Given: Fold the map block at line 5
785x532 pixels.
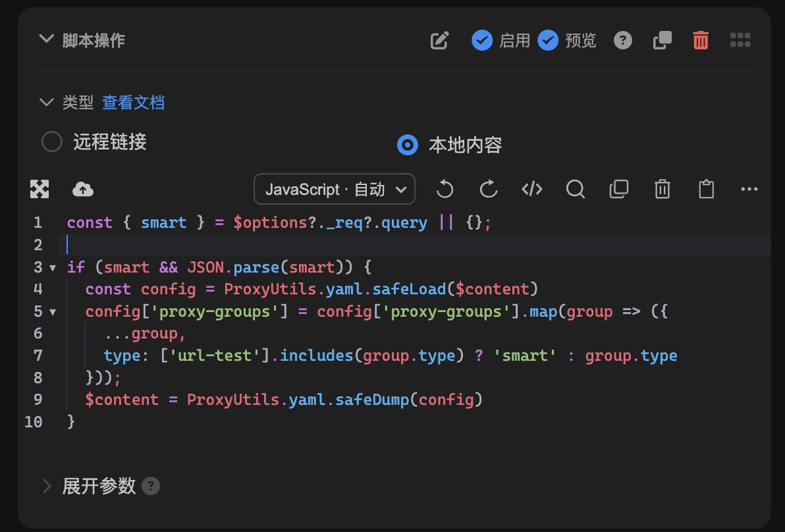Looking at the screenshot, I should coord(53,312).
